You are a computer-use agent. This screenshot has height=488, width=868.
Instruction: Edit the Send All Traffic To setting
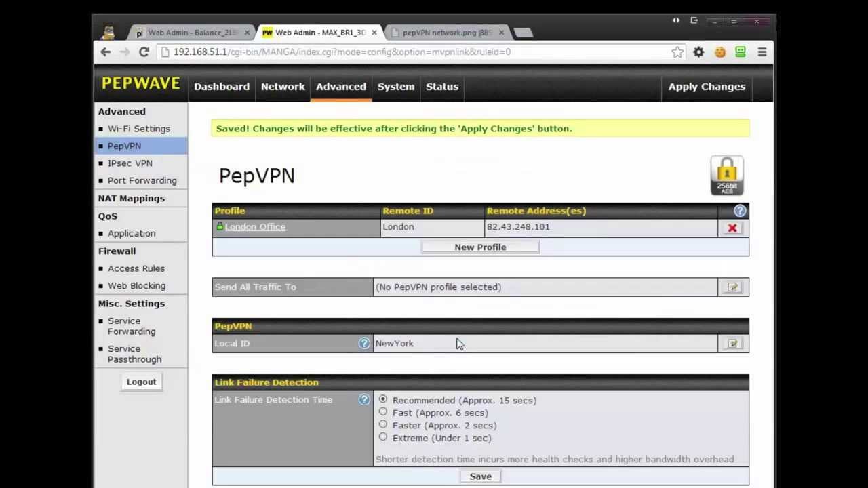[x=733, y=287]
